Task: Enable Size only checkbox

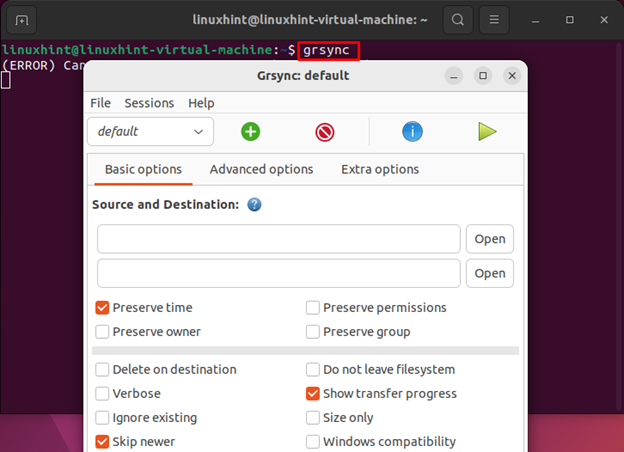Action: tap(313, 418)
